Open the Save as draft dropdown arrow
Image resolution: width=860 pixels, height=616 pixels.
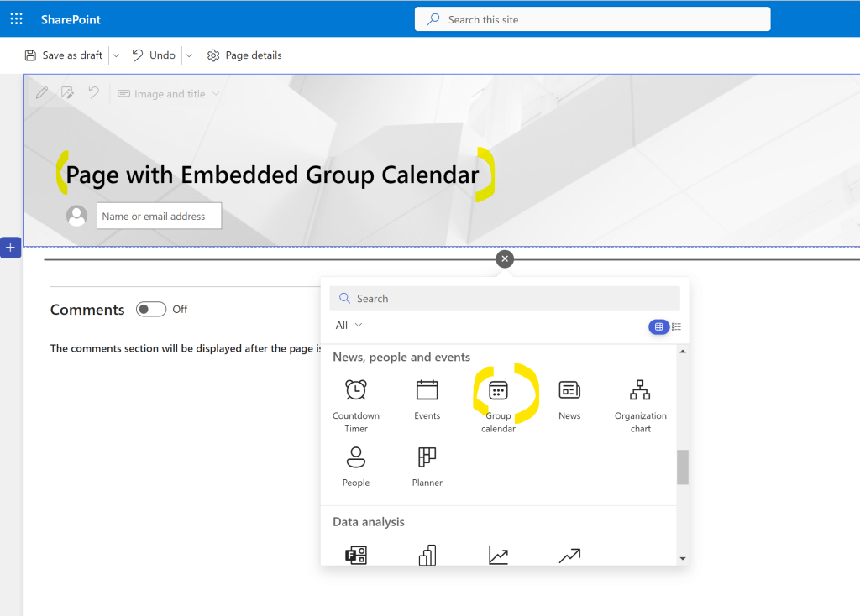pos(116,55)
